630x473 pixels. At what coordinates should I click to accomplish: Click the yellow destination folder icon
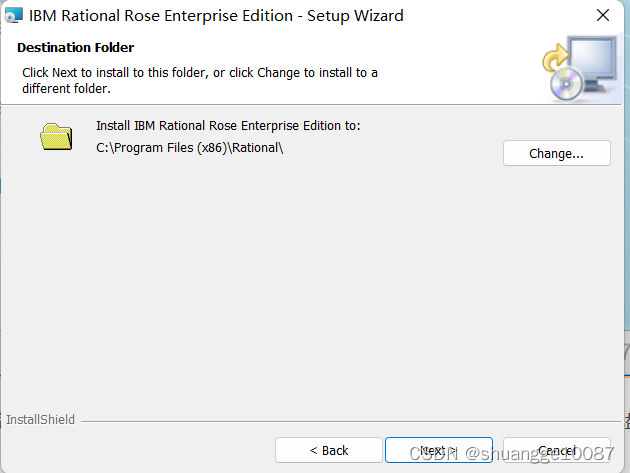tap(56, 137)
